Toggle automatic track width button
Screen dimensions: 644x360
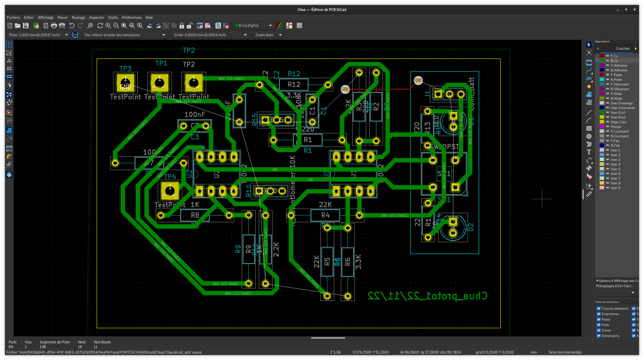pyautogui.click(x=75, y=35)
